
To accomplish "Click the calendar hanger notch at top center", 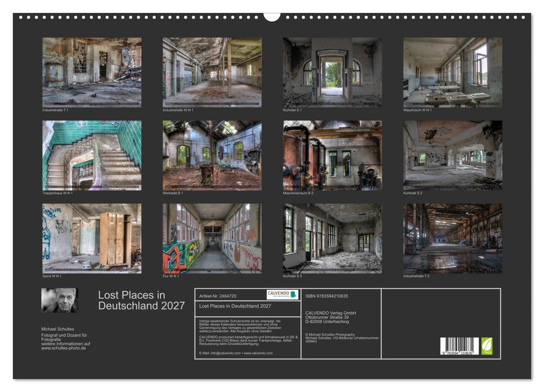I will coord(272,17).
